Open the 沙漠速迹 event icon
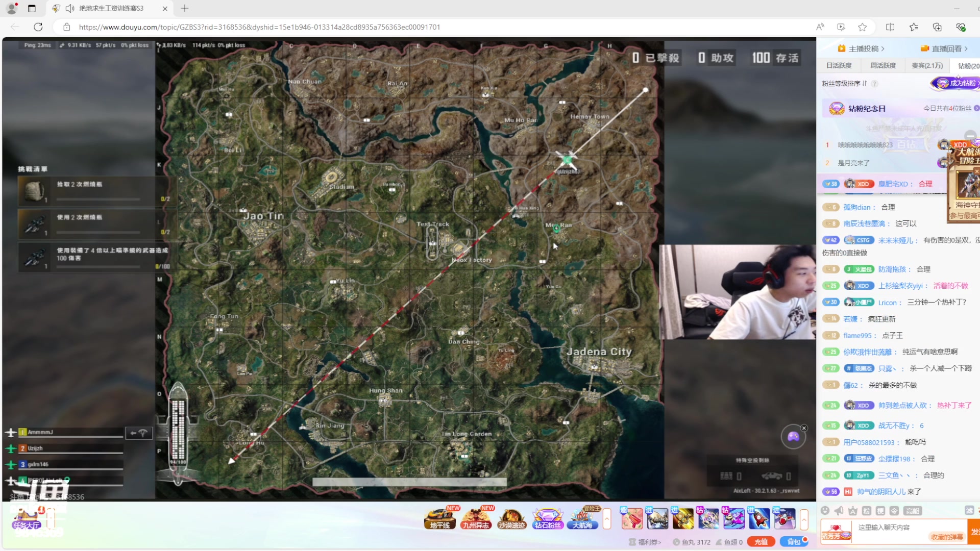Image resolution: width=980 pixels, height=551 pixels. coord(511,518)
